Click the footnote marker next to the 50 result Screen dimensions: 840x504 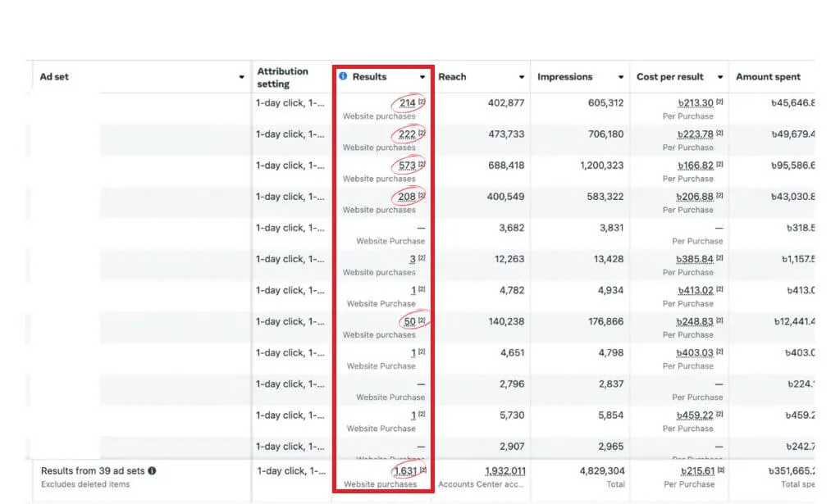(422, 321)
